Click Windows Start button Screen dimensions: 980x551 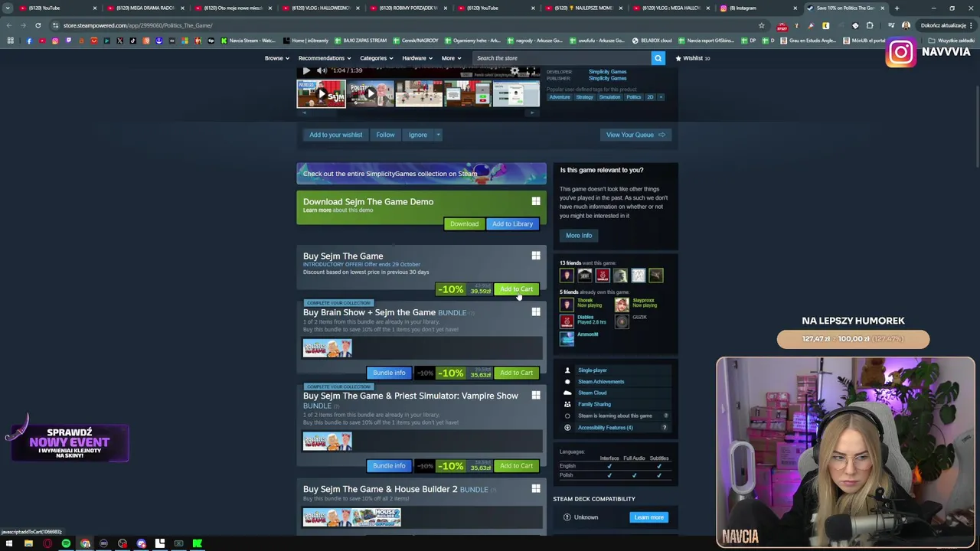click(9, 543)
